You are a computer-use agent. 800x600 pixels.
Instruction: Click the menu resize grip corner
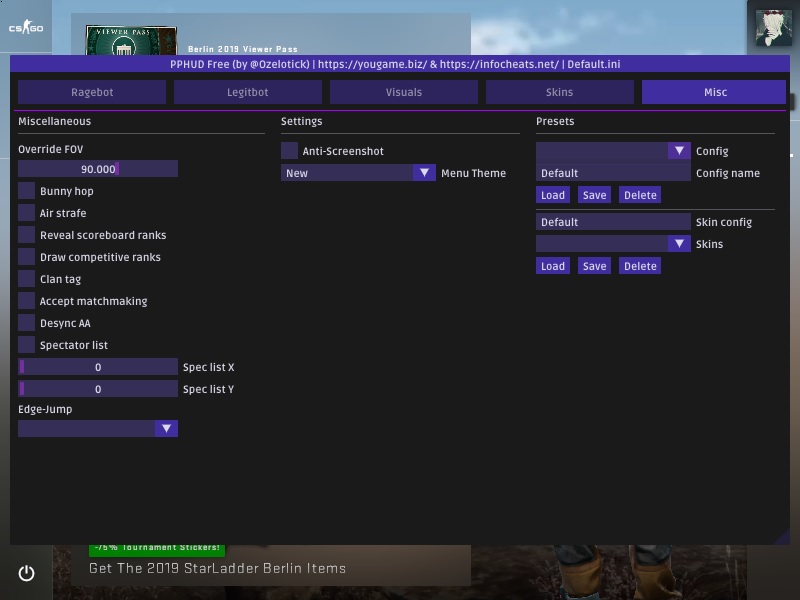click(x=784, y=538)
